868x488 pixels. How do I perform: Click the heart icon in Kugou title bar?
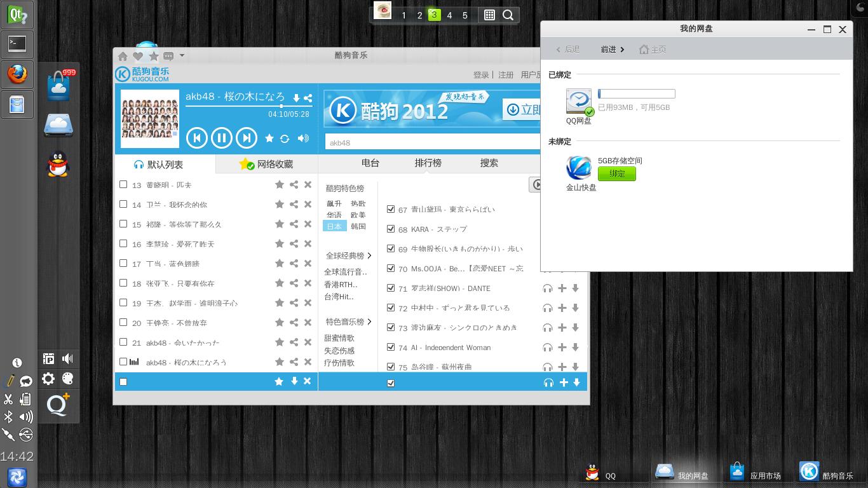pos(137,56)
